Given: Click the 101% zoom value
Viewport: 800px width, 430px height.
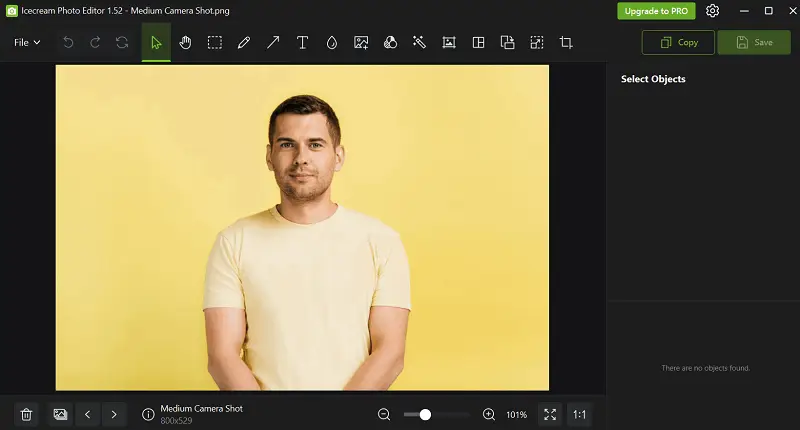Looking at the screenshot, I should click(516, 415).
